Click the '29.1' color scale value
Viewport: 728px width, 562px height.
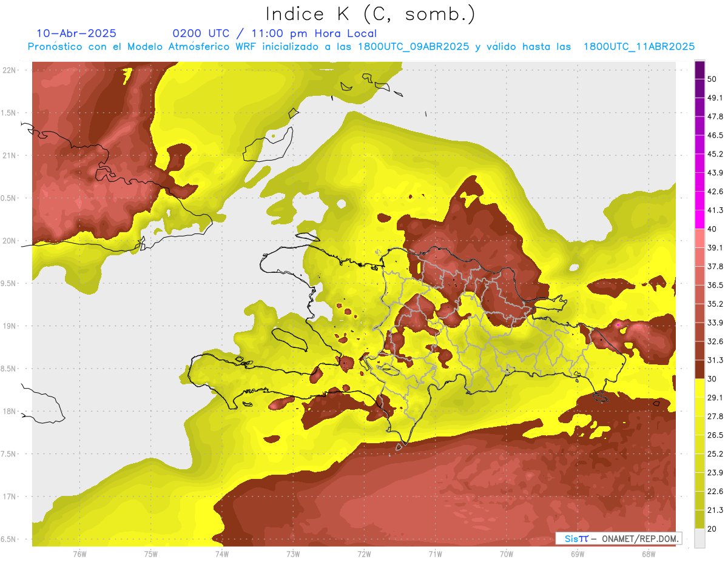click(715, 398)
